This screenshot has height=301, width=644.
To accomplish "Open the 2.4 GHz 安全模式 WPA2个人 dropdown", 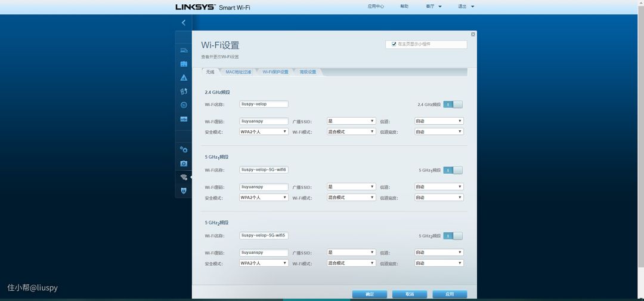I will [x=264, y=131].
